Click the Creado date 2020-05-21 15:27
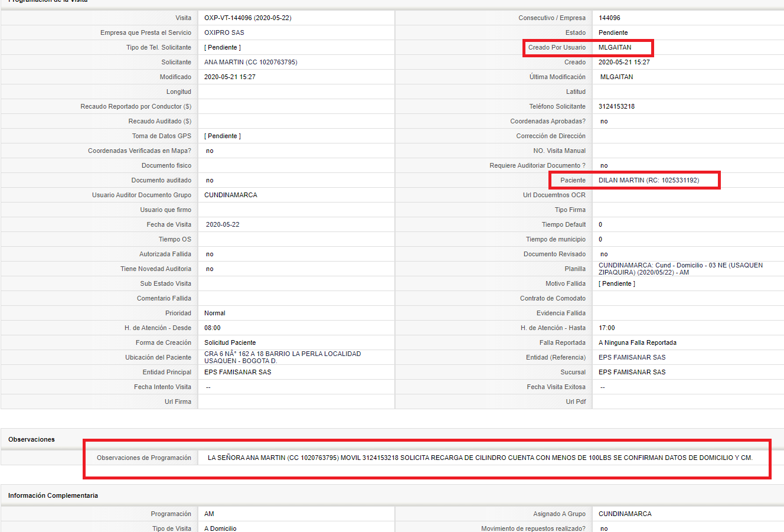The image size is (784, 532). [x=624, y=62]
